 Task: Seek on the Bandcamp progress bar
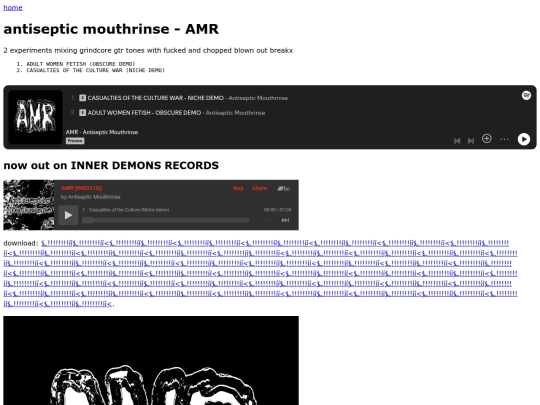165,220
